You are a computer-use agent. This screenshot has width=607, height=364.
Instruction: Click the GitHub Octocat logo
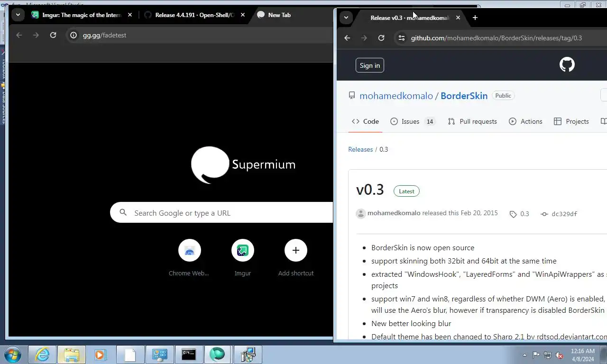[x=567, y=64]
